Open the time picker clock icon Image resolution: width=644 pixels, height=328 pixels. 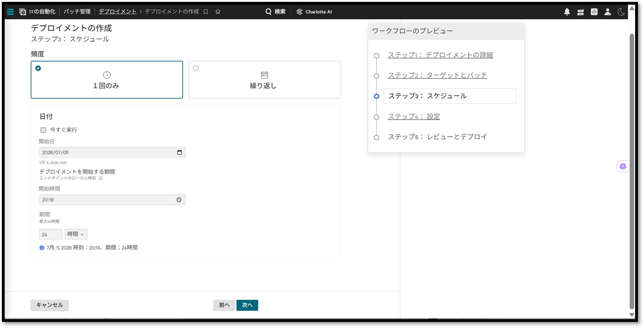tap(179, 200)
